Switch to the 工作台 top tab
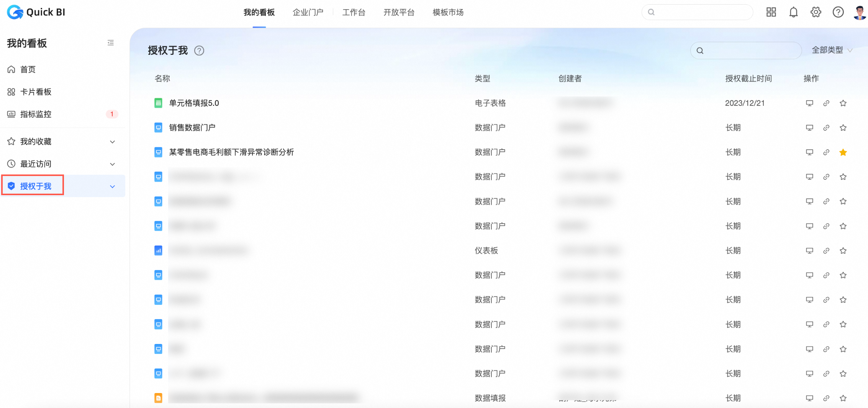 click(x=354, y=13)
